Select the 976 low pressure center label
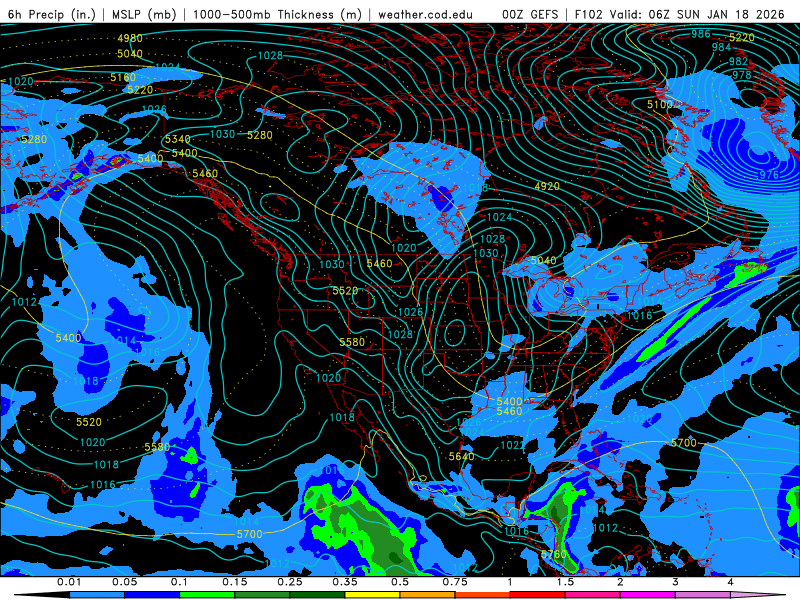The image size is (800, 600). click(x=769, y=175)
